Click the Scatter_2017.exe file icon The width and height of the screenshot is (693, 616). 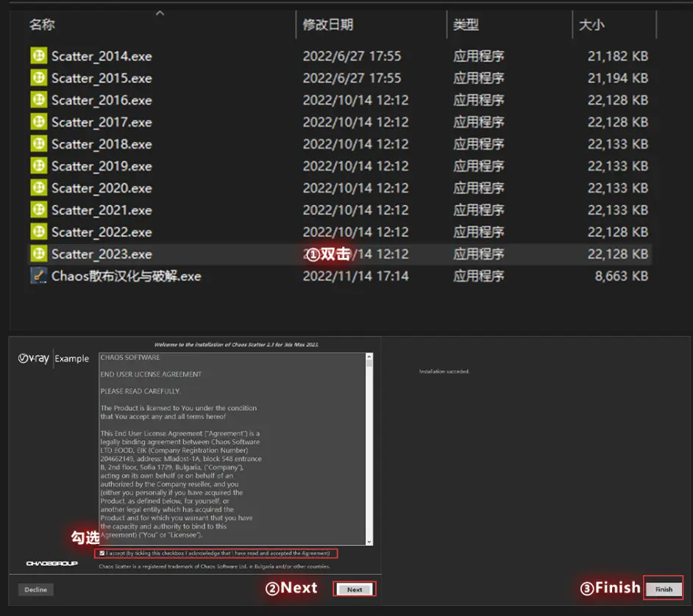pyautogui.click(x=39, y=122)
